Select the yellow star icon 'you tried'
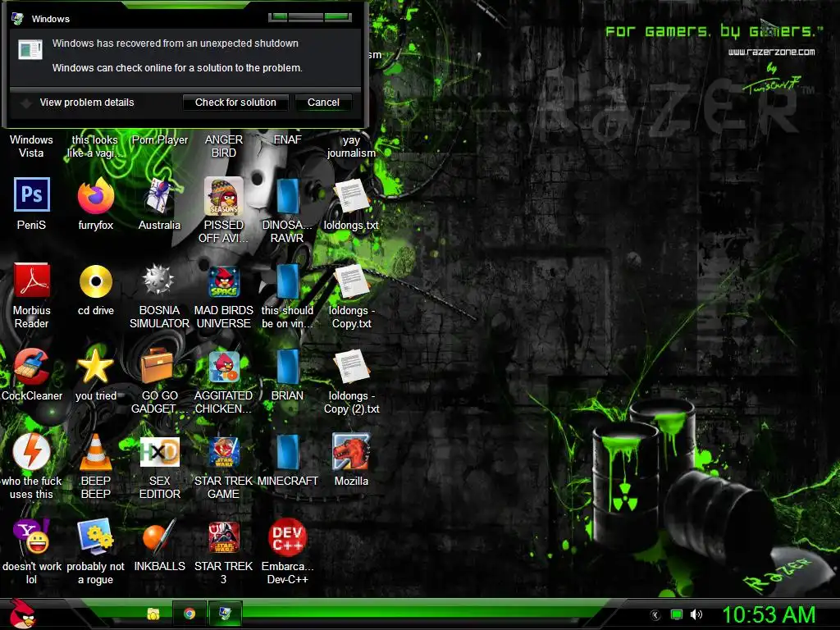 coord(95,367)
